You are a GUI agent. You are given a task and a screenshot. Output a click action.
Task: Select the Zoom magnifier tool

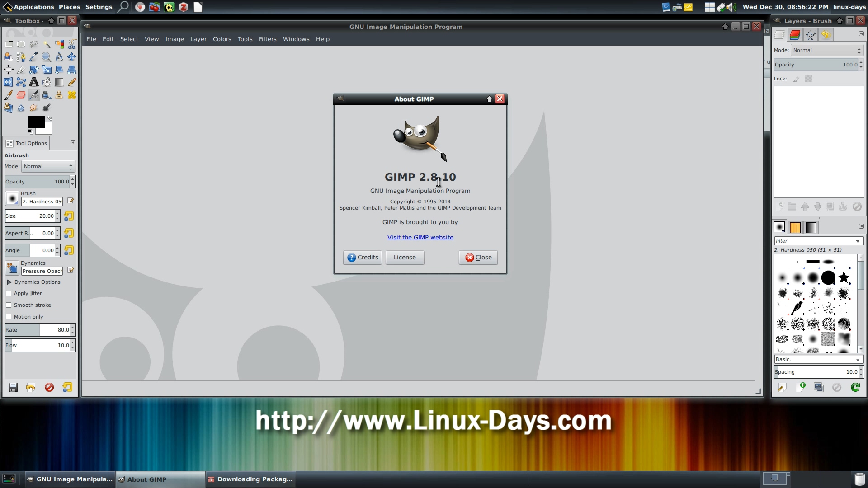tap(47, 57)
